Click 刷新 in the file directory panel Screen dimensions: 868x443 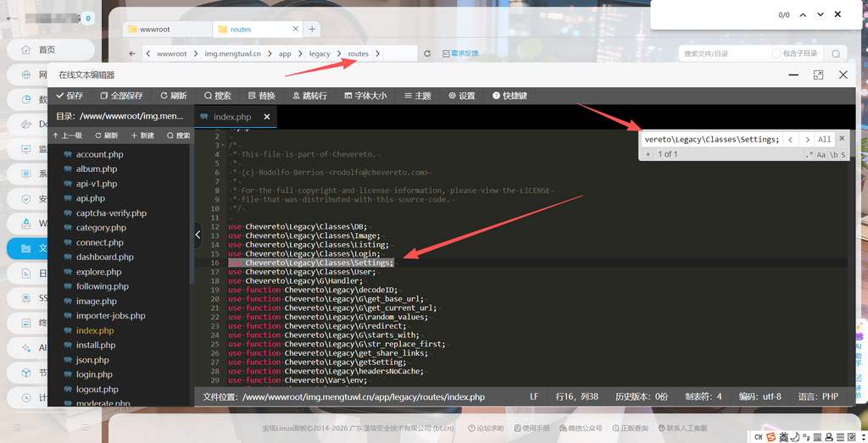click(x=106, y=136)
